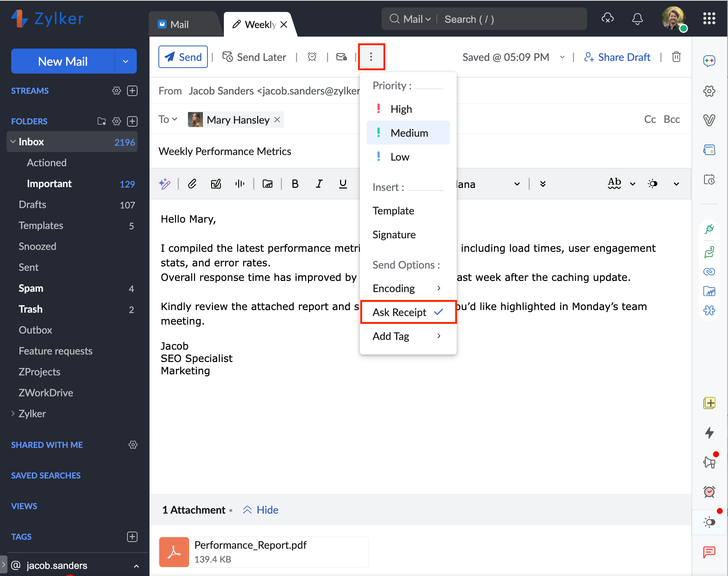Open the apps grid launcher
Screen dimensions: 728x576
(x=709, y=18)
